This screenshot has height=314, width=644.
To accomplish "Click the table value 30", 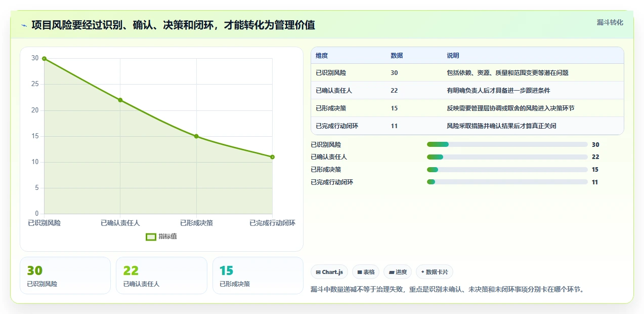I will pyautogui.click(x=394, y=73).
